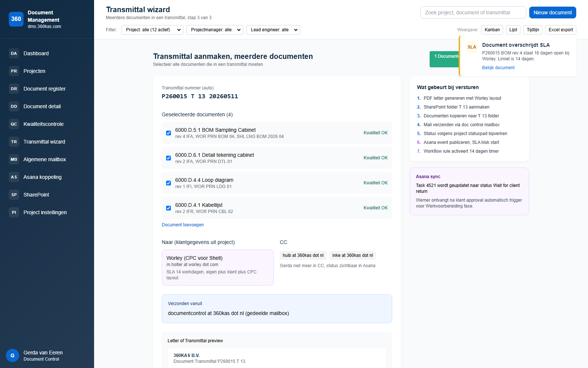Click Kwaliteit OK on Loop diagram row
588x368 pixels.
pos(376,183)
